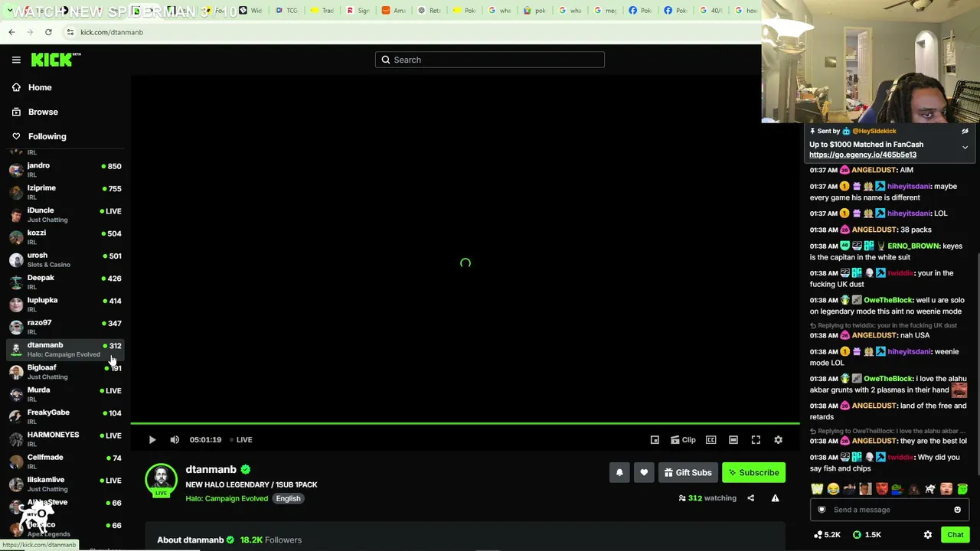Open luplupka channel in following list

65,305
